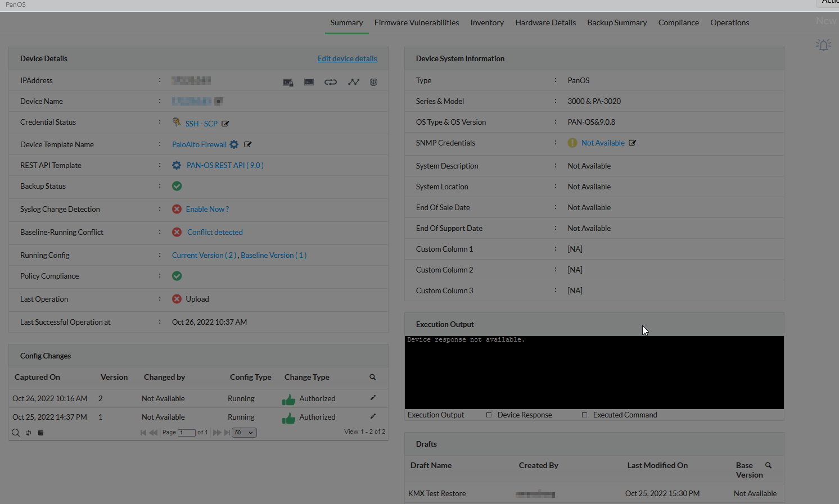This screenshot has width=839, height=504.
Task: Open column chooser grid icon in Config Changes footer
Action: (x=40, y=433)
